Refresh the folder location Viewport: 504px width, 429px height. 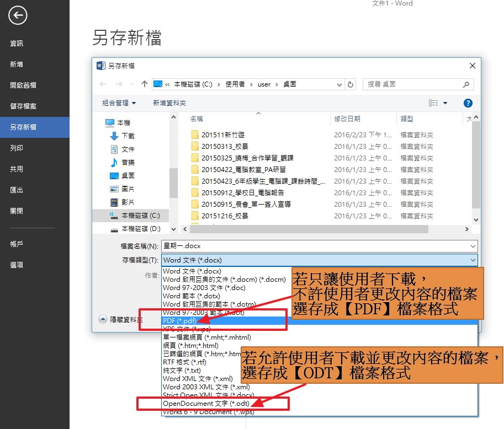coord(351,84)
